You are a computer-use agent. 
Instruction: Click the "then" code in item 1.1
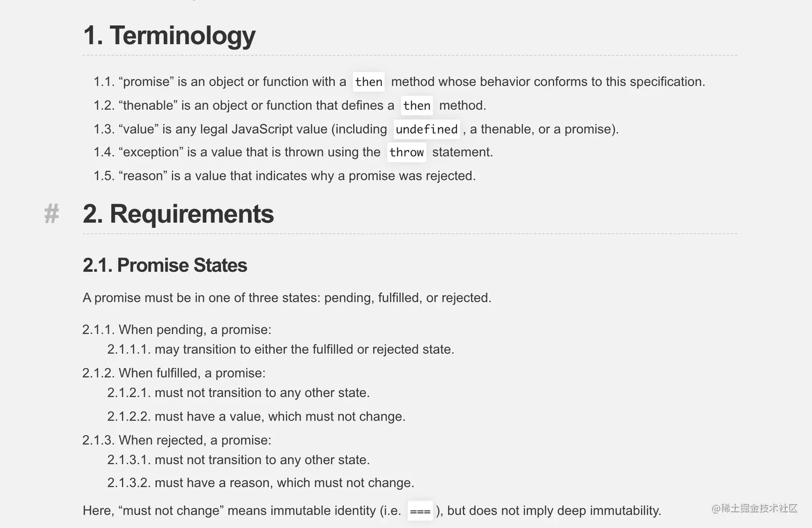click(368, 82)
